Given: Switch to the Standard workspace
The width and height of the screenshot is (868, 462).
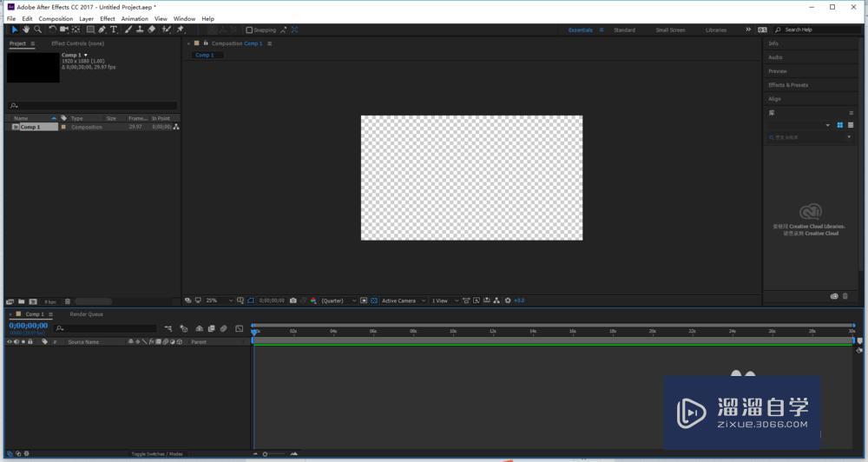Looking at the screenshot, I should 624,30.
